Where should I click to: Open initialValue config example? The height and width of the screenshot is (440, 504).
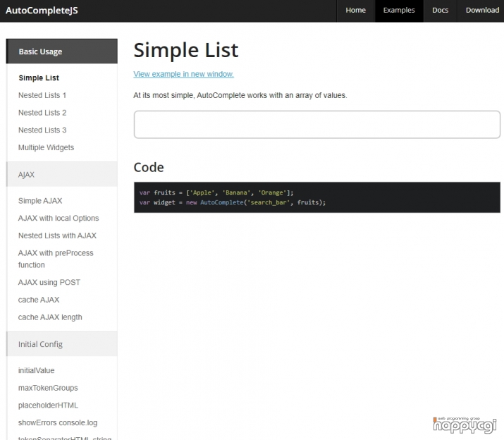37,370
